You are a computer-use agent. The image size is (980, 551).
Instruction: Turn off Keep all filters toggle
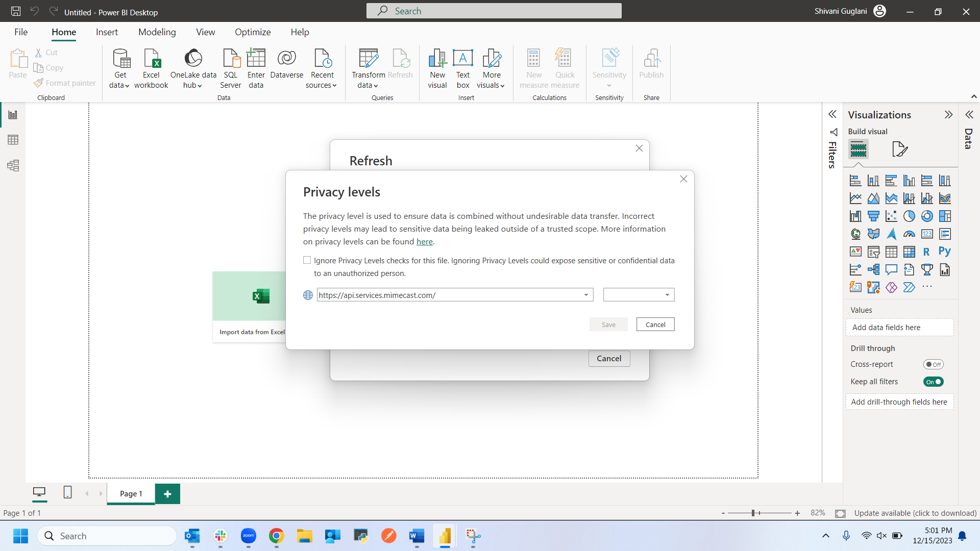[x=933, y=382]
